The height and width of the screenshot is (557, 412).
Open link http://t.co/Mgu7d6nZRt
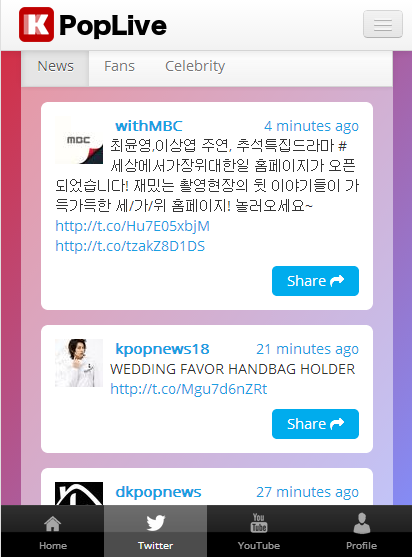click(x=189, y=389)
